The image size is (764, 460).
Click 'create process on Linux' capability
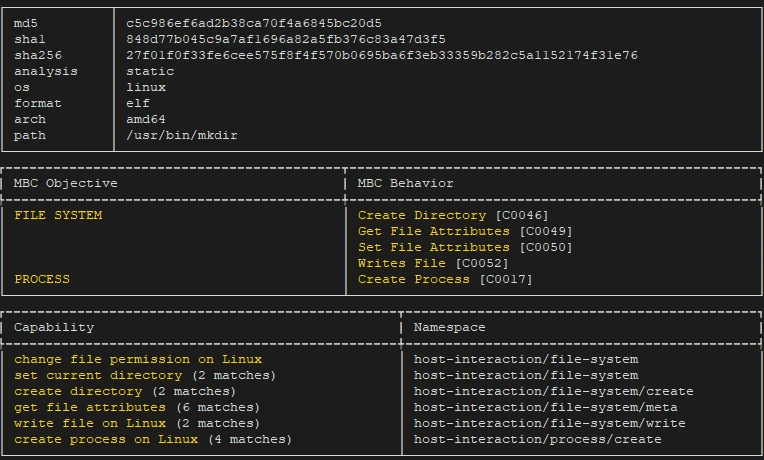(153, 439)
